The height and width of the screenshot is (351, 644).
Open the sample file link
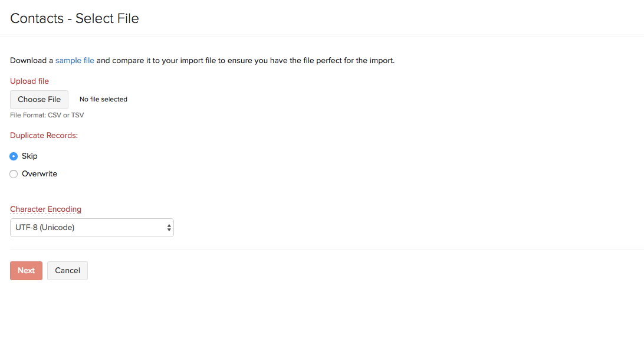(x=74, y=60)
